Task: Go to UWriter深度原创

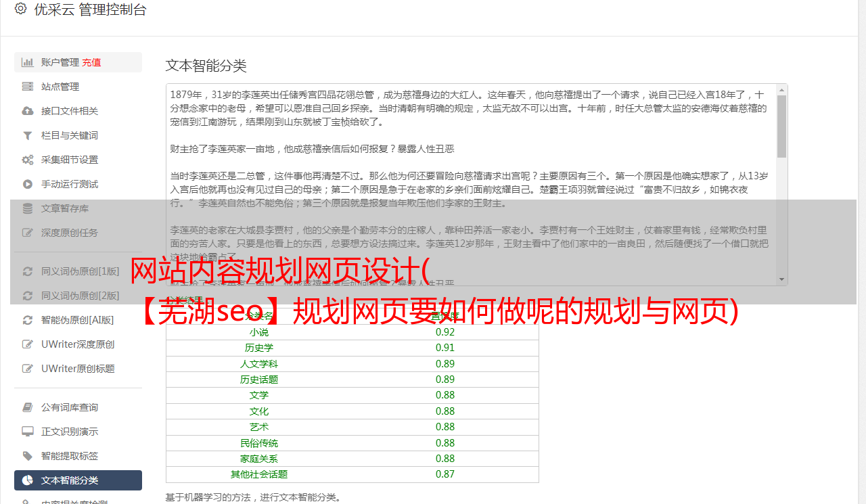Action: [78, 344]
